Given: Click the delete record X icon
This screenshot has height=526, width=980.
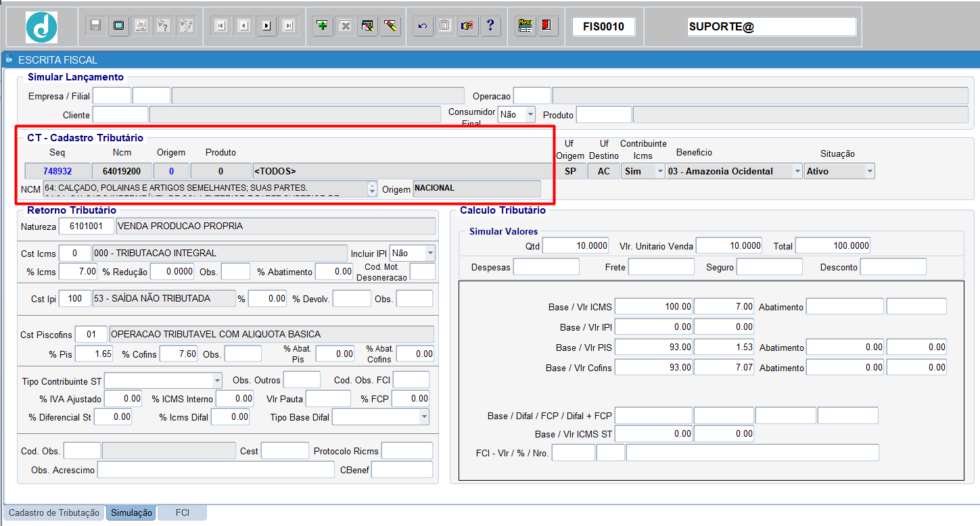Looking at the screenshot, I should pyautogui.click(x=345, y=26).
